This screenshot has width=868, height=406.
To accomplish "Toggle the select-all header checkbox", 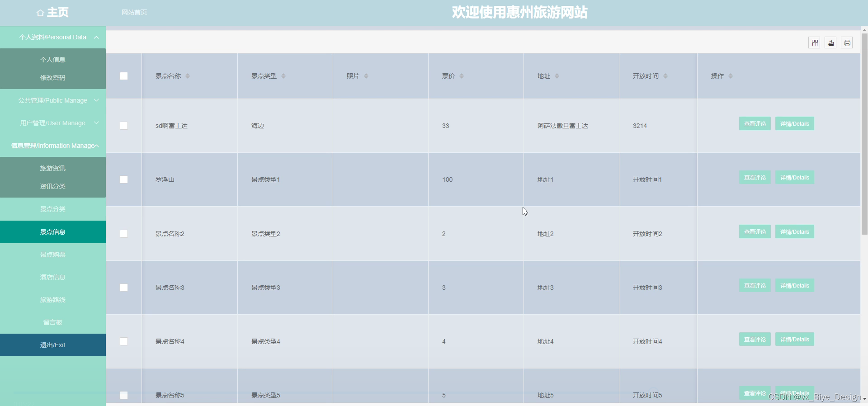I will [x=124, y=76].
